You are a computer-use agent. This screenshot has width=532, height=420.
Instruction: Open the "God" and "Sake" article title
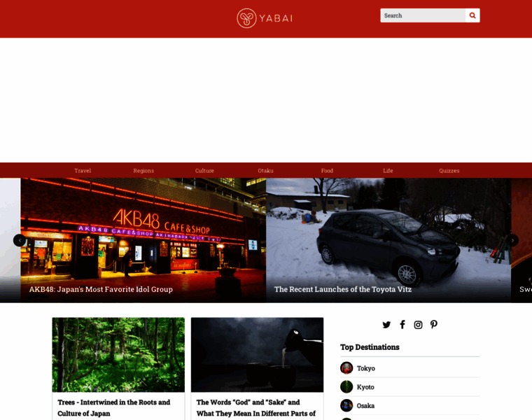[256, 408]
